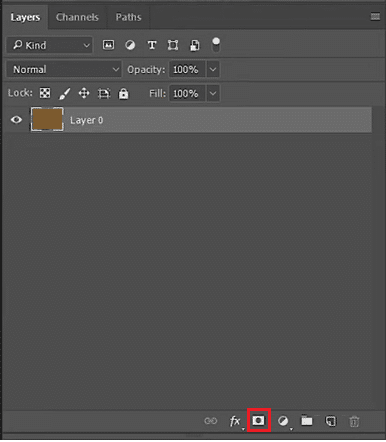The height and width of the screenshot is (442, 386).
Task: Select the Layers tab
Action: (25, 17)
